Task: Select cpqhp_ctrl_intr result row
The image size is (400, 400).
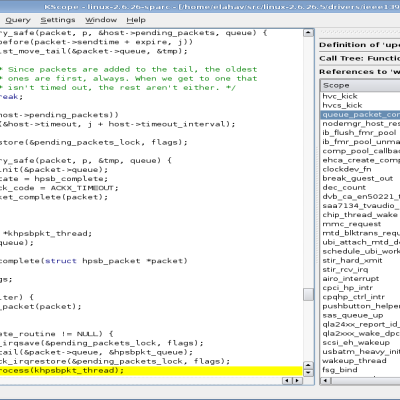Action: pyautogui.click(x=360, y=297)
